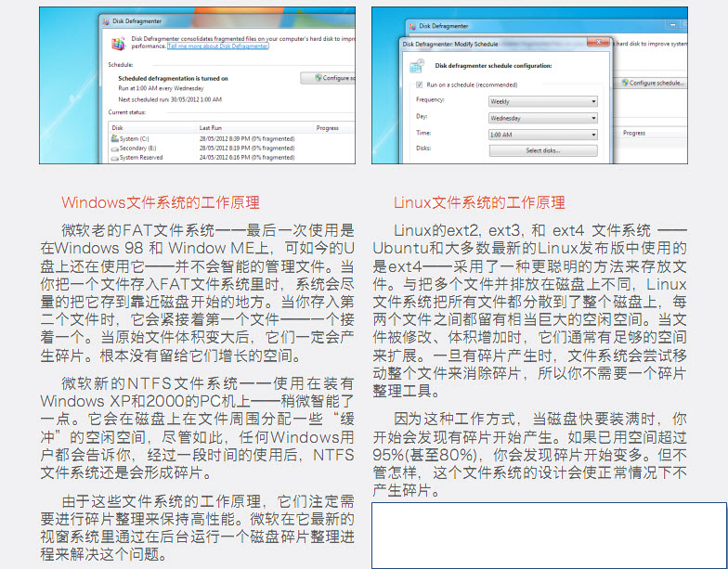This screenshot has height=569, width=728.
Task: Close the Modify Schedule dialog
Action: (598, 43)
